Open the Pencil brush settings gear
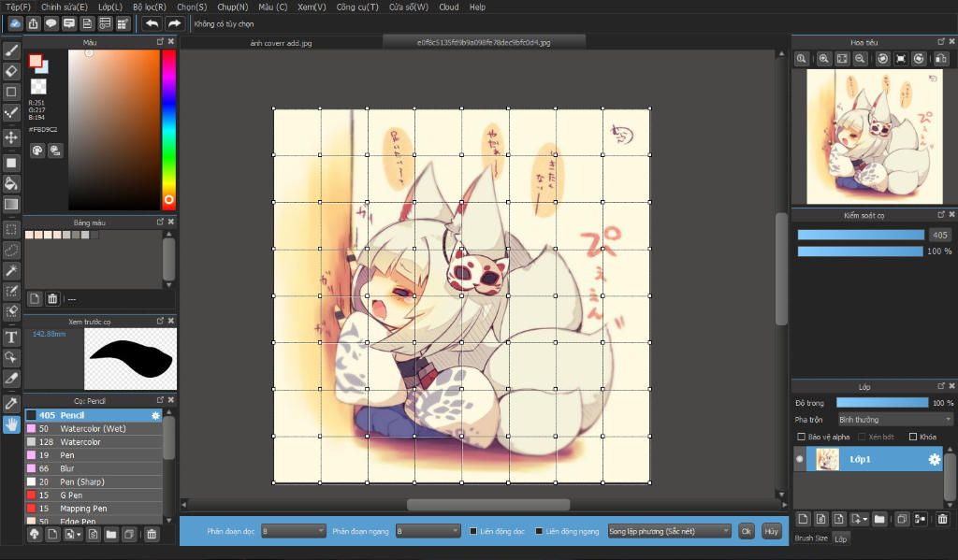This screenshot has width=958, height=560. tap(155, 415)
